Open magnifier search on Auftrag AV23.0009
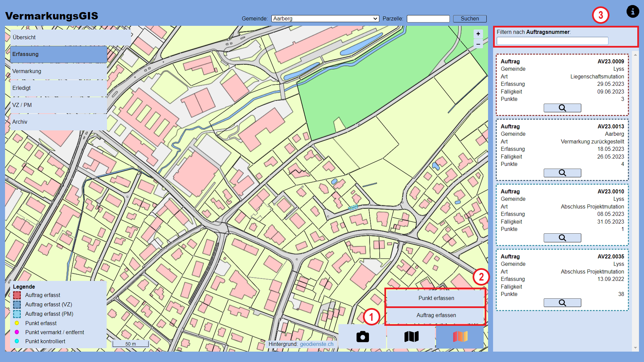This screenshot has height=362, width=644. coord(562,108)
